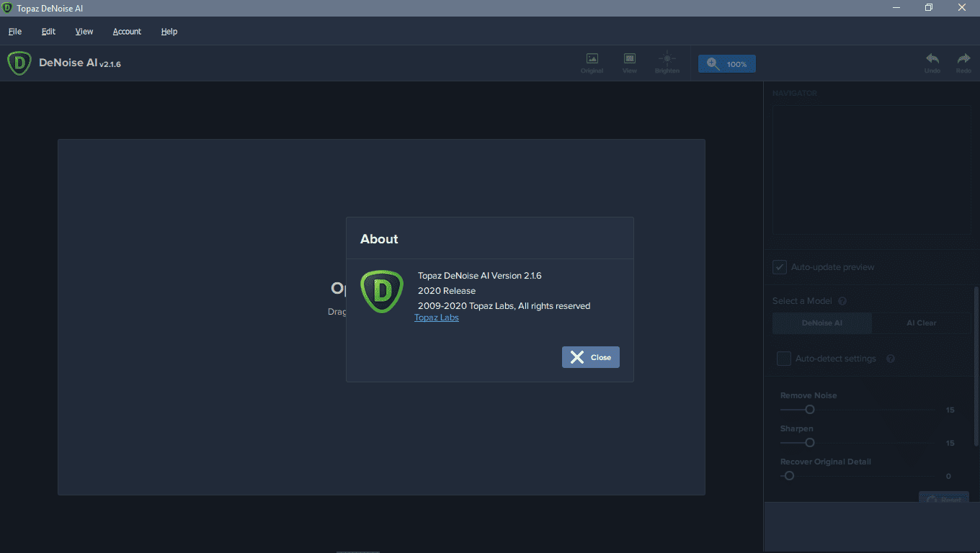Open the Account menu
Viewport: 980px width, 553px height.
[127, 32]
